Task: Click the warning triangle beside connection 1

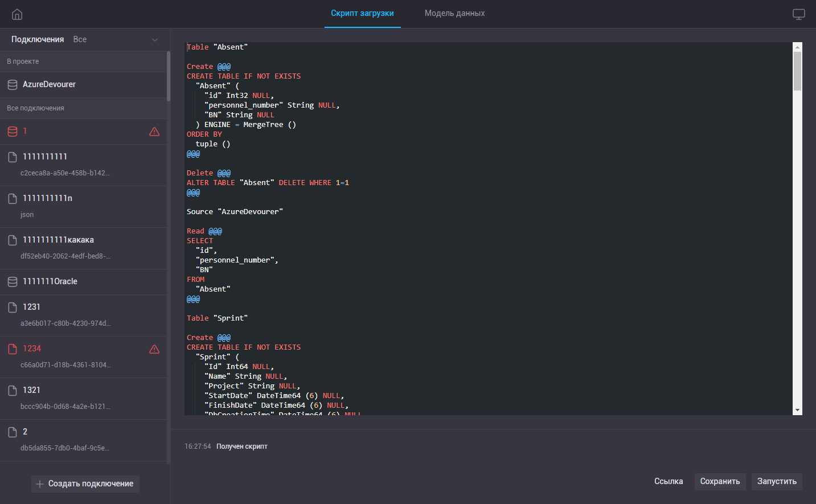Action: (154, 132)
